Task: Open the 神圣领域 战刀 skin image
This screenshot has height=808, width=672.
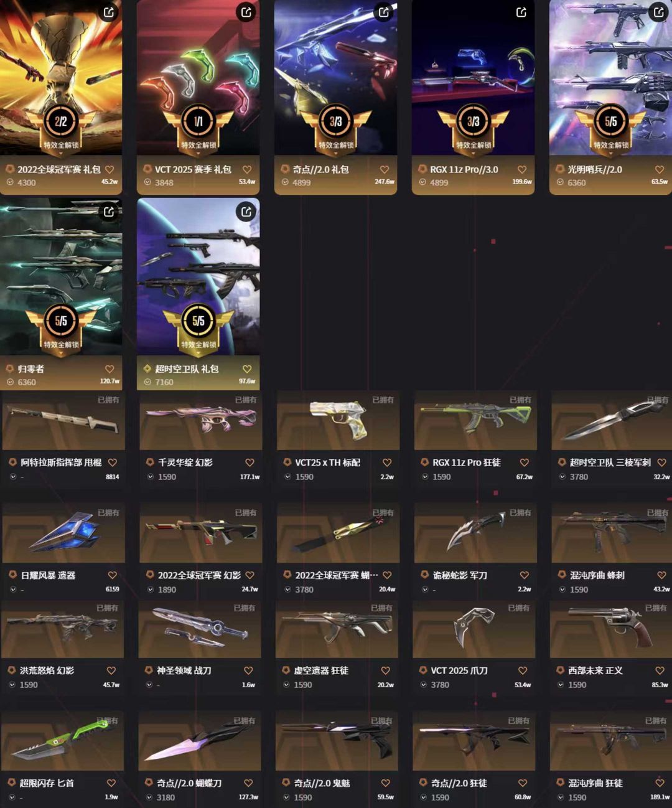Action: [x=199, y=629]
